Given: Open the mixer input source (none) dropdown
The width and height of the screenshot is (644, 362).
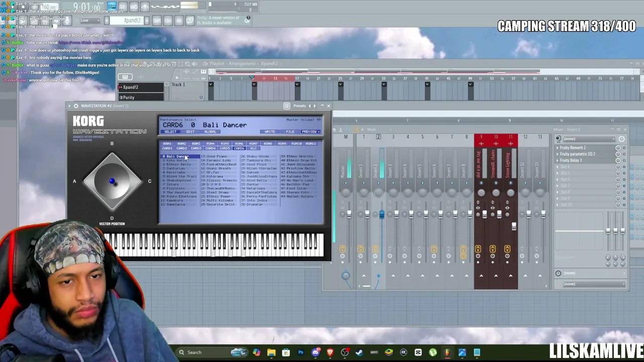Looking at the screenshot, I should pos(589,139).
